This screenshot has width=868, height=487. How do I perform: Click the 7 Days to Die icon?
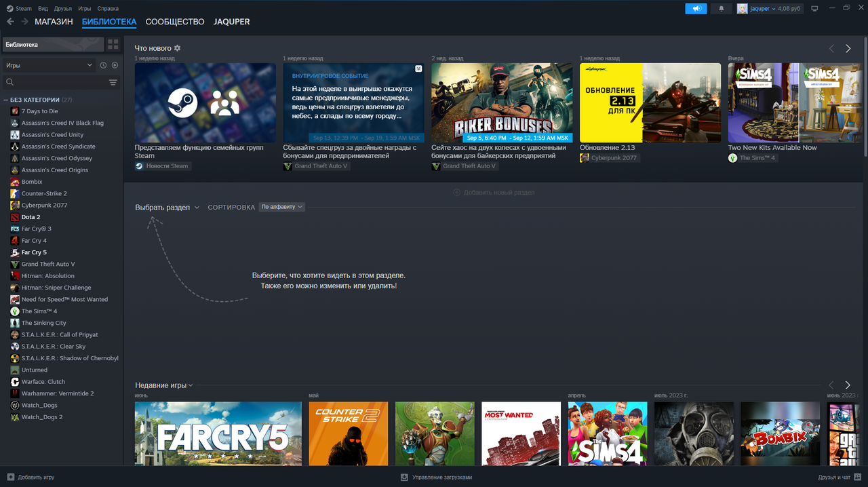click(15, 111)
